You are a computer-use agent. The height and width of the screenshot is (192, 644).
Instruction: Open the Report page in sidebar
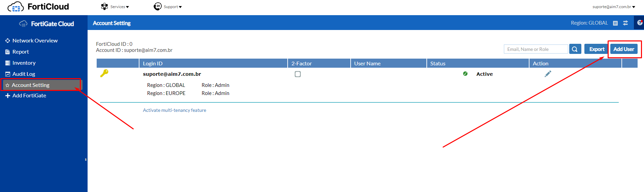coord(21,52)
